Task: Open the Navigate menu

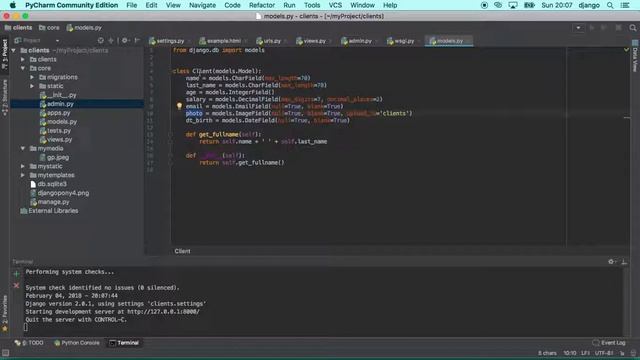Action: [202, 5]
